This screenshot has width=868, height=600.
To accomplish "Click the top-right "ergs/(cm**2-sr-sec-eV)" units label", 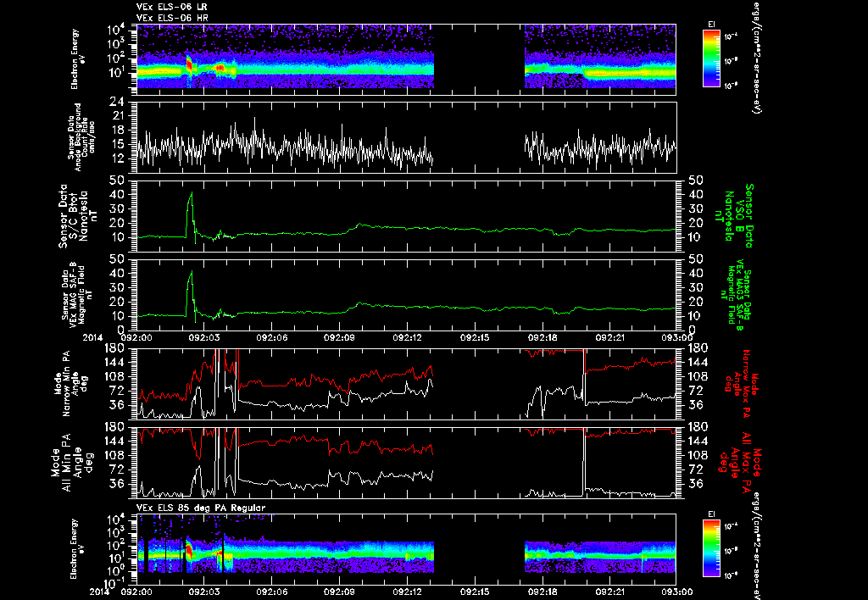I will click(x=755, y=58).
